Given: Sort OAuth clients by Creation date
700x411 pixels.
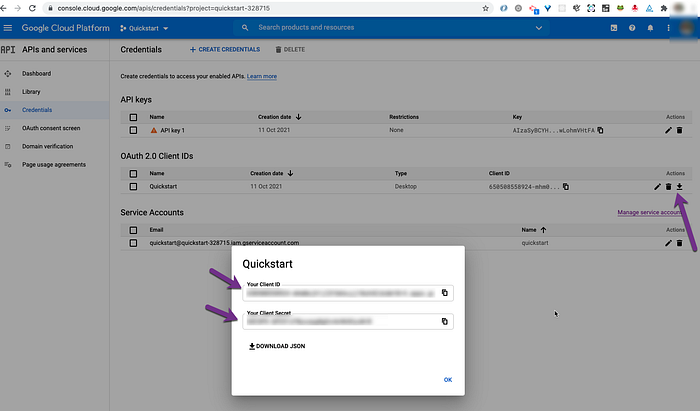Looking at the screenshot, I should click(271, 173).
